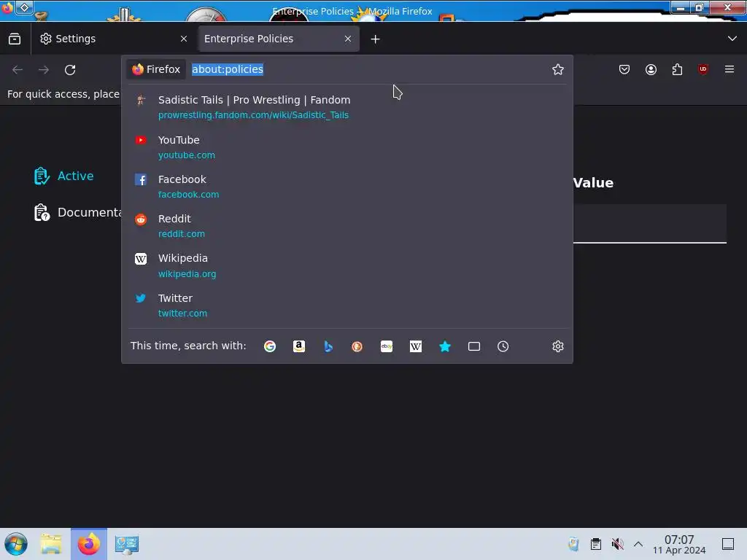Click the Firefox identity badge in address bar

point(156,69)
